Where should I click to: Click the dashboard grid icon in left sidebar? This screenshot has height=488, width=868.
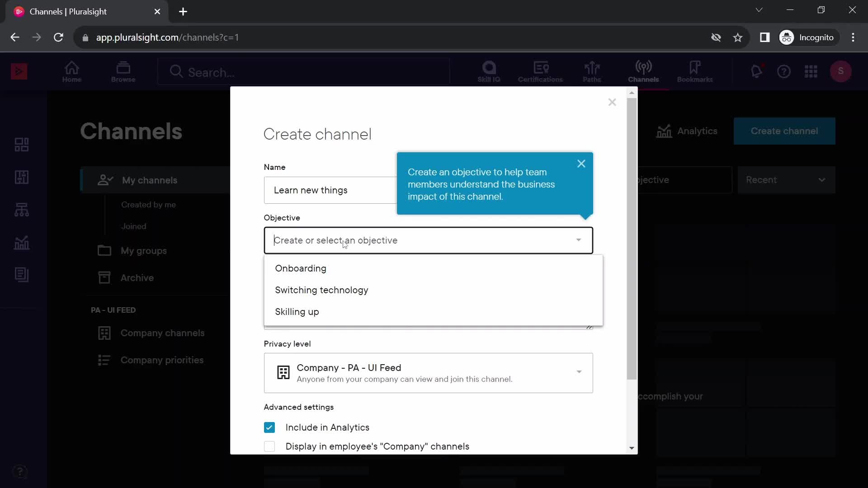coord(22,145)
